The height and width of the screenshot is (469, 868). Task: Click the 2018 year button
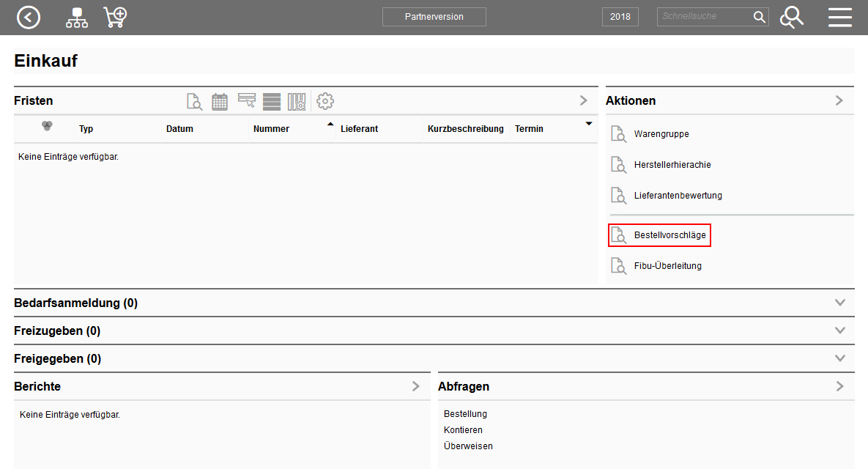(x=620, y=17)
